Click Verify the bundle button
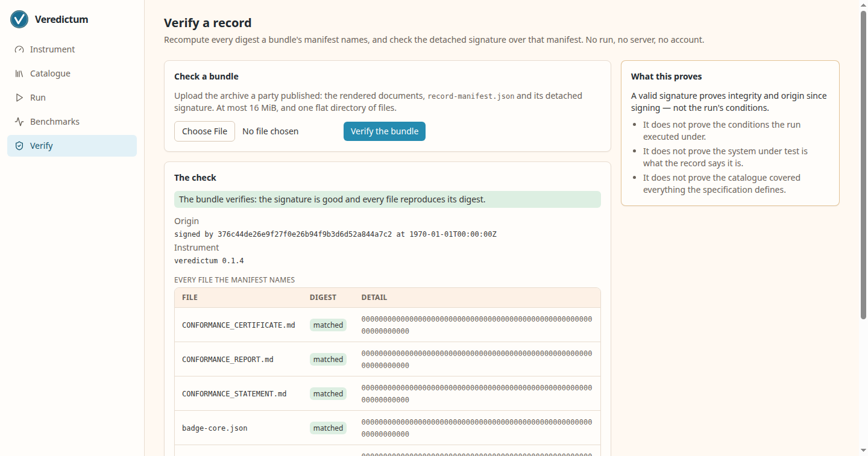Screen dimensions: 868x456 point(385,131)
